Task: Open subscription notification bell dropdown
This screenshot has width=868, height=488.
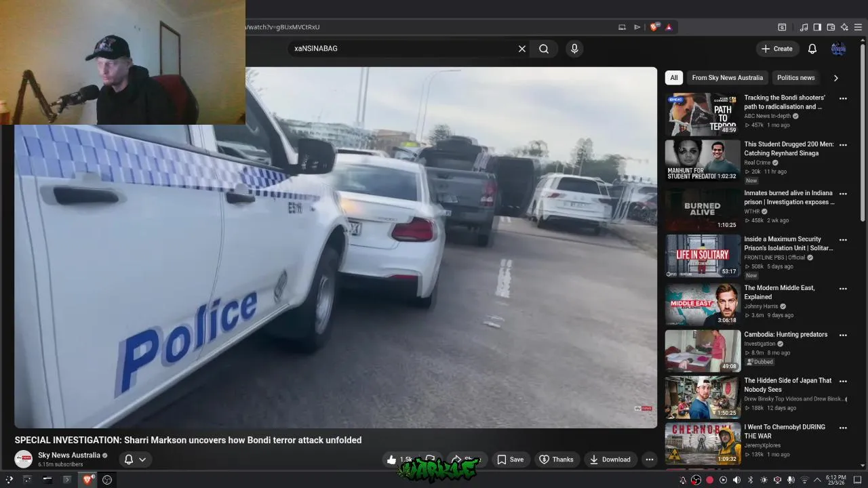Action: click(x=134, y=460)
